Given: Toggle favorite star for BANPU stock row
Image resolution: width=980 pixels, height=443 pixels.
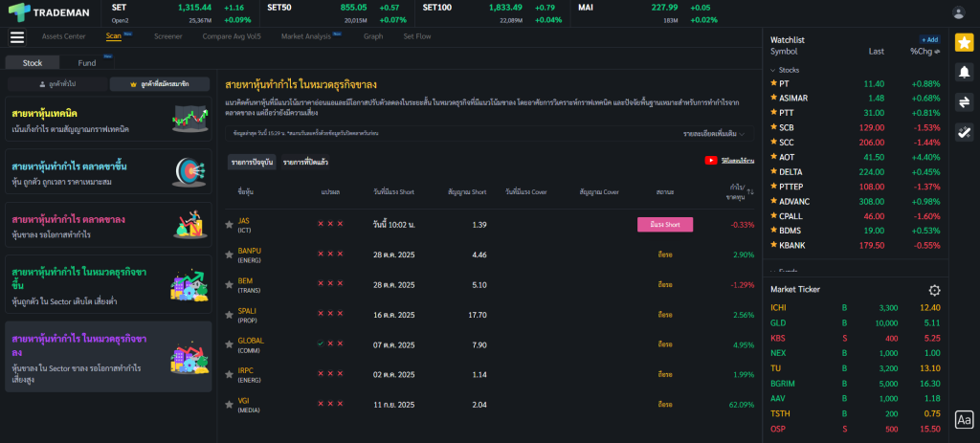Looking at the screenshot, I should point(229,255).
